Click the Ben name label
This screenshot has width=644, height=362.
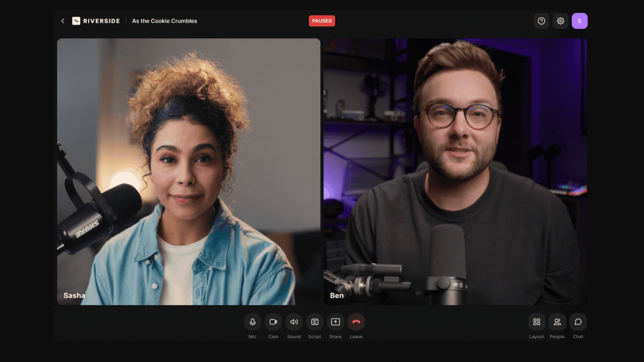pos(337,295)
